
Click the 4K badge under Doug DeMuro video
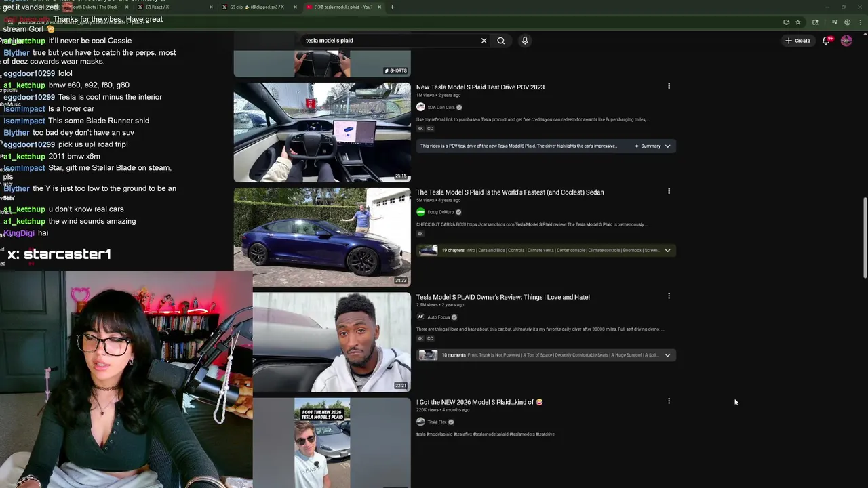[x=420, y=234]
